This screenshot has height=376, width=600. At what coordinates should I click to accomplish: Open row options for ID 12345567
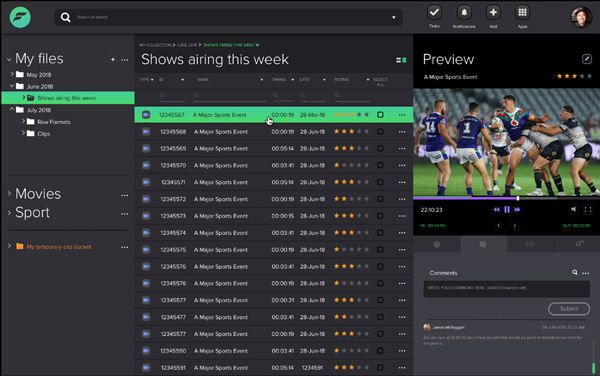click(402, 115)
